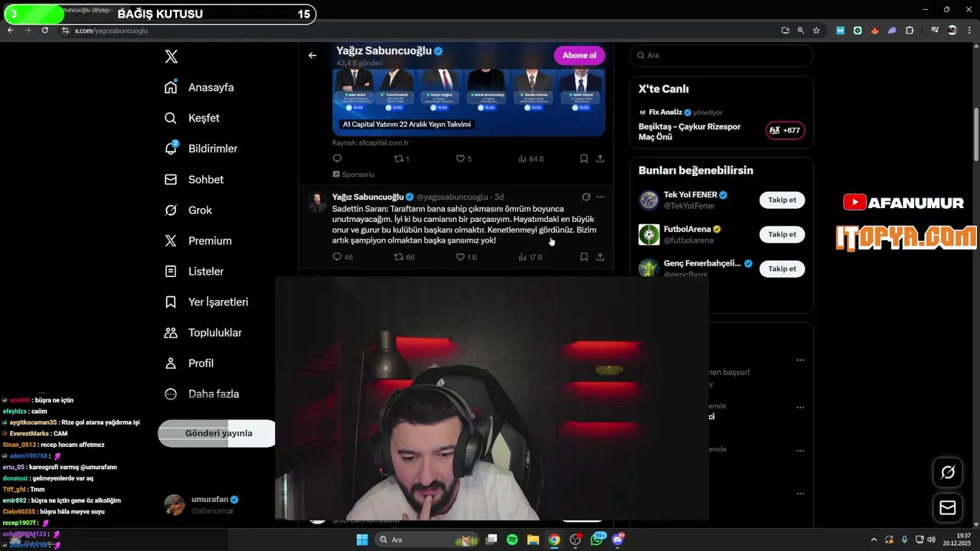
Task: Bookmark page with star icon
Action: [816, 31]
